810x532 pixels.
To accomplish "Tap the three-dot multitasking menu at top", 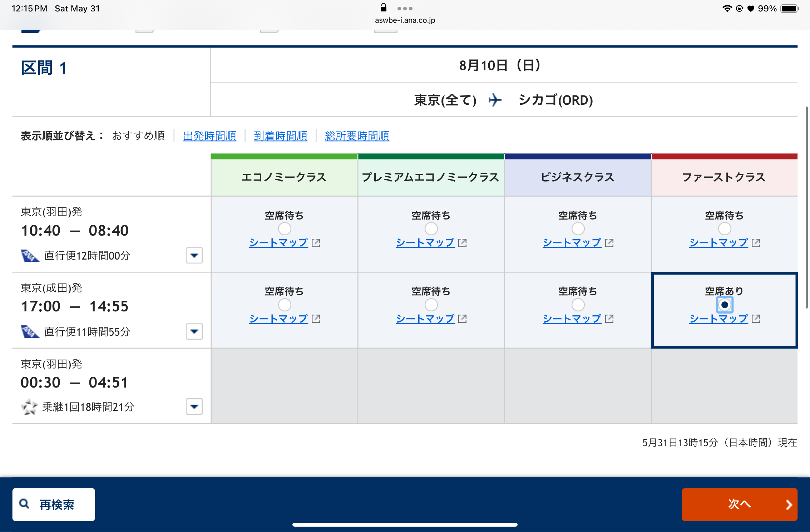I will click(405, 9).
